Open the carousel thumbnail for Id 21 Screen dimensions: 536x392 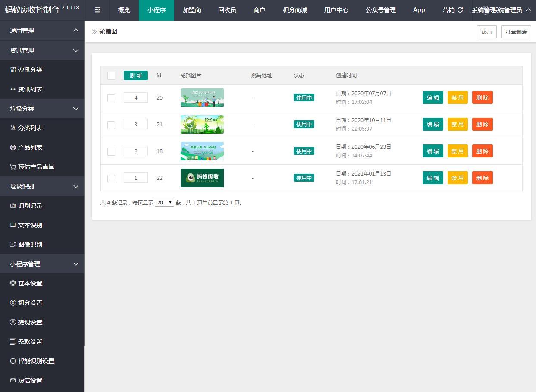click(x=202, y=124)
